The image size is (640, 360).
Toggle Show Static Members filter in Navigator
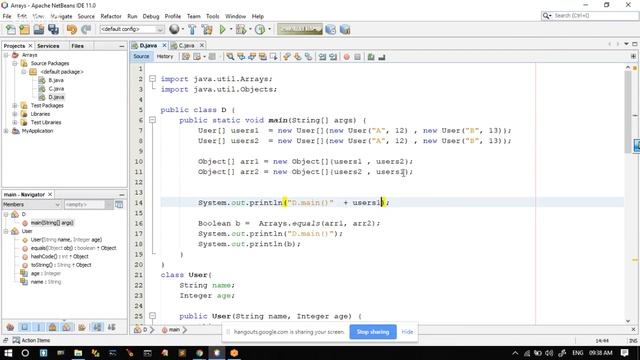click(x=38, y=327)
